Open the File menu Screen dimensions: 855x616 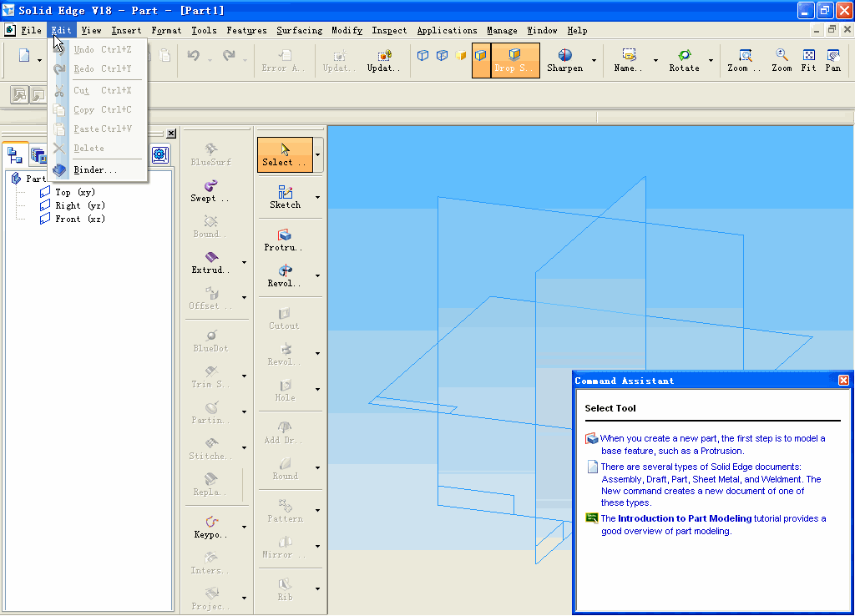pyautogui.click(x=31, y=31)
